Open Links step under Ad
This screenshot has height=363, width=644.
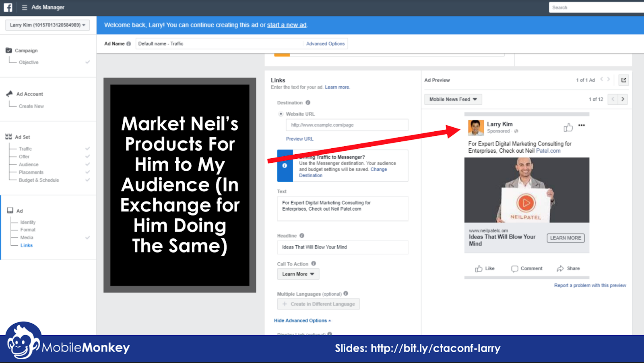(27, 245)
